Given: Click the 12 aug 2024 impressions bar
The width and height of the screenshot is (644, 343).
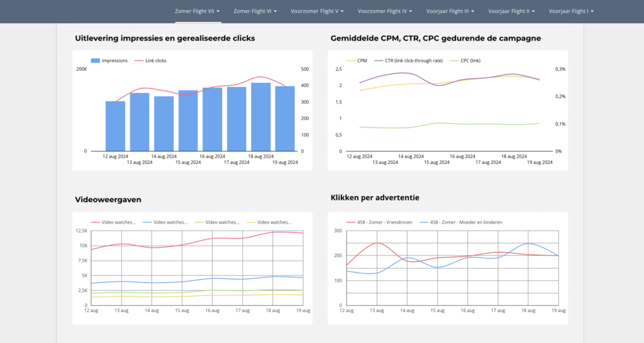Looking at the screenshot, I should 115,126.
